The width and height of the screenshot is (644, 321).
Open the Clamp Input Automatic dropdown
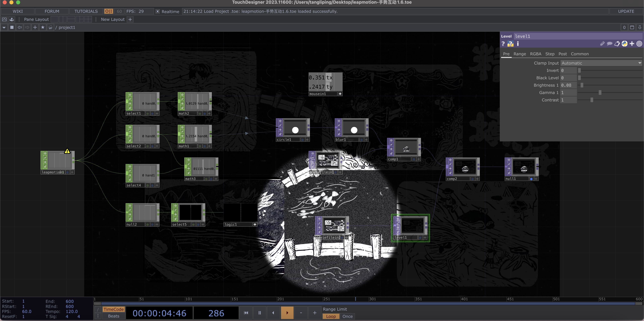[x=601, y=63]
